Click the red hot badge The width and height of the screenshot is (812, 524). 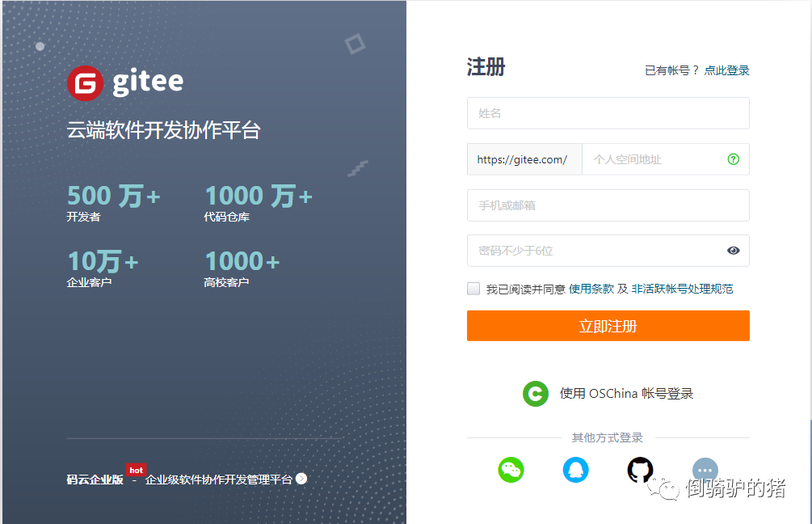137,470
